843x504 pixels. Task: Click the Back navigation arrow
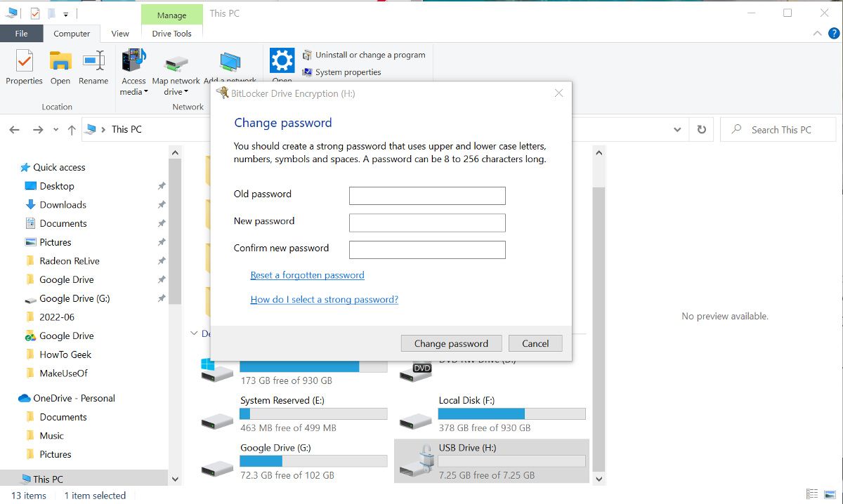[x=15, y=130]
